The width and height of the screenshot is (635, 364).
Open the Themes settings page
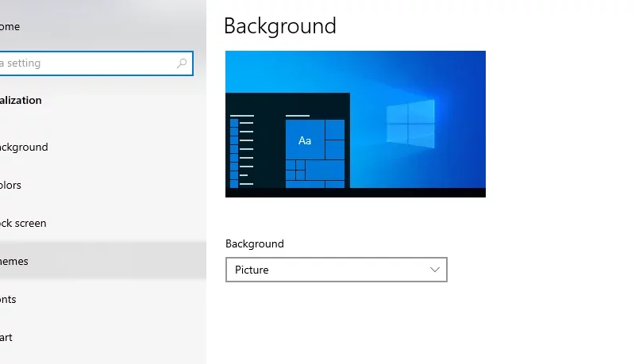coord(103,261)
